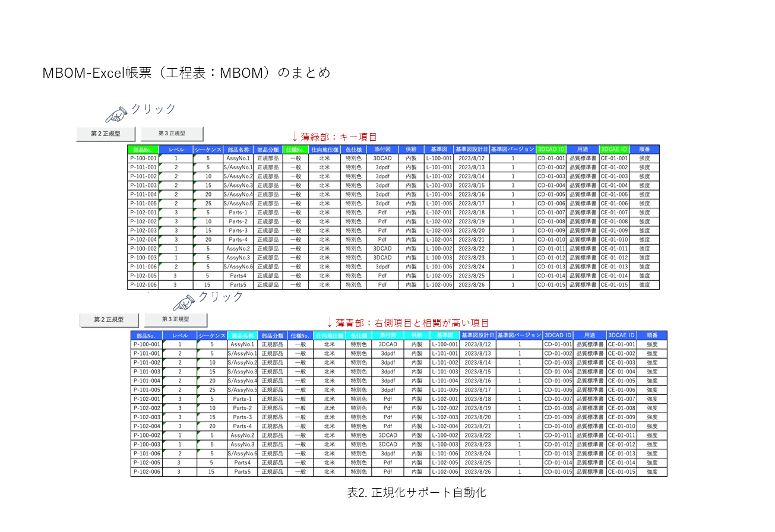Click the red 薄緑部：キー項目 annotation text
Image resolution: width=775 pixels, height=532 pixels.
click(x=339, y=137)
